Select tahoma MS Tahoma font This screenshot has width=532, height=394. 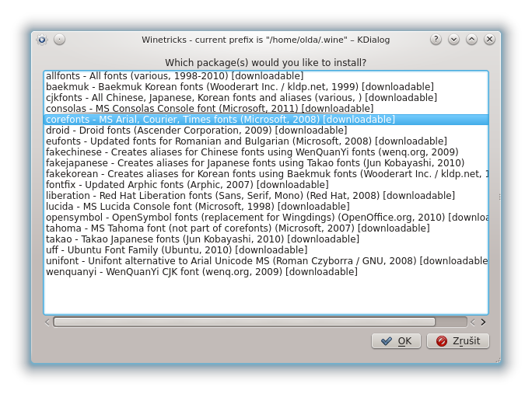[x=266, y=228]
